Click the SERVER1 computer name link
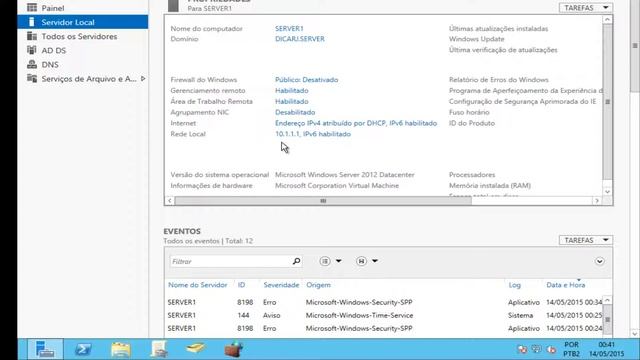 pyautogui.click(x=289, y=29)
